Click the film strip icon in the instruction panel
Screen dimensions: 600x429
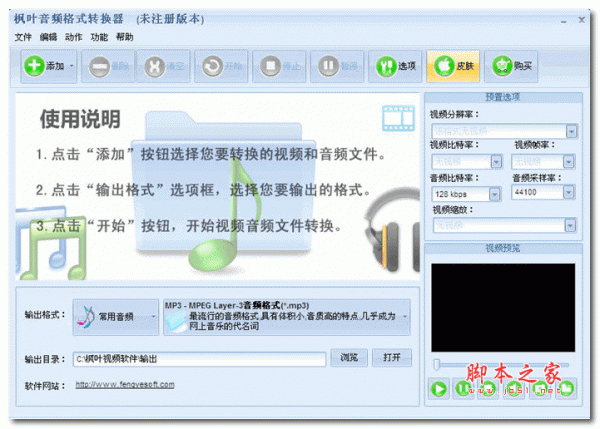pos(398,118)
